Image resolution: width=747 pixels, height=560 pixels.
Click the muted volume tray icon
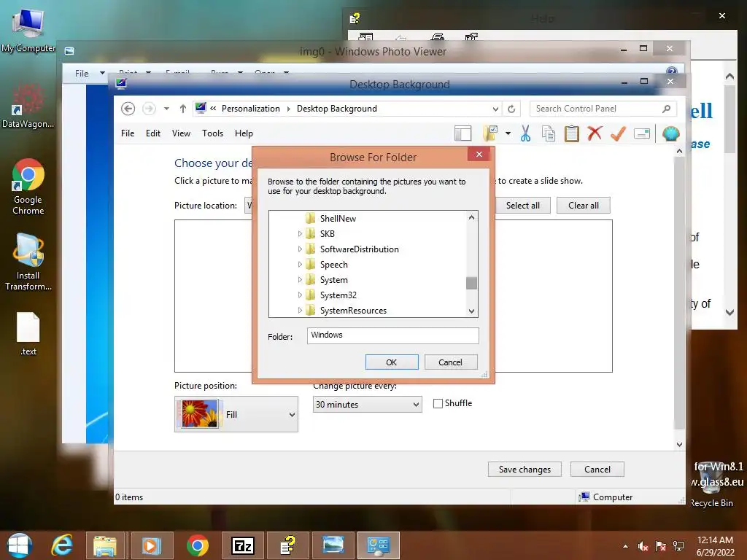click(643, 546)
